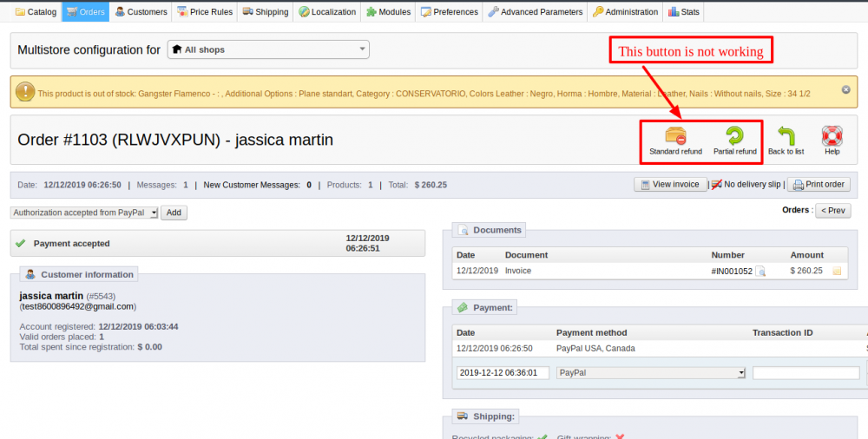Click the Transaction ID input field
868x439 pixels.
(806, 372)
